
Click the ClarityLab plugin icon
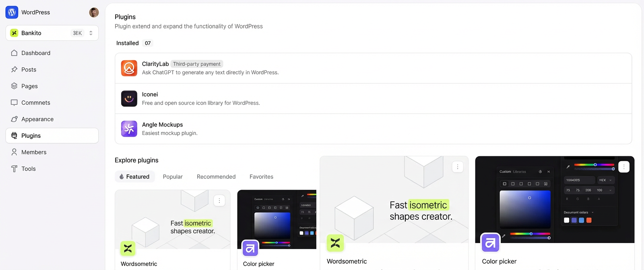129,68
